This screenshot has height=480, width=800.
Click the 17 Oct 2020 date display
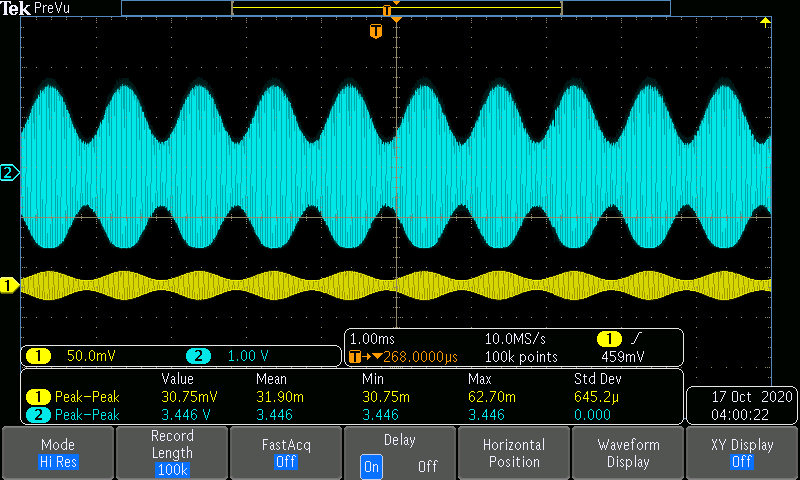click(752, 397)
